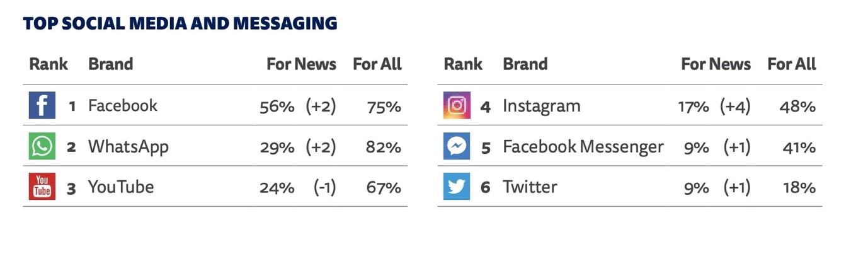Select the Facebook Messenger logo icon
This screenshot has width=868, height=266.
pyautogui.click(x=457, y=146)
